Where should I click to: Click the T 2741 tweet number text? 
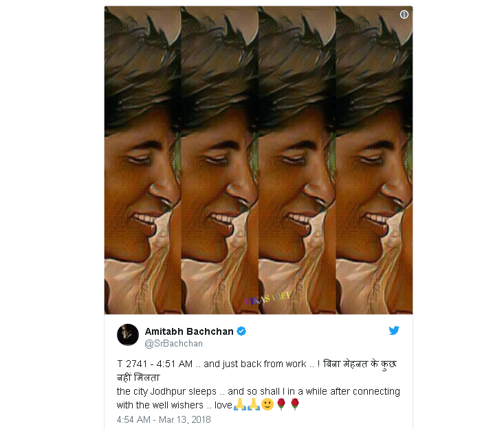132,364
